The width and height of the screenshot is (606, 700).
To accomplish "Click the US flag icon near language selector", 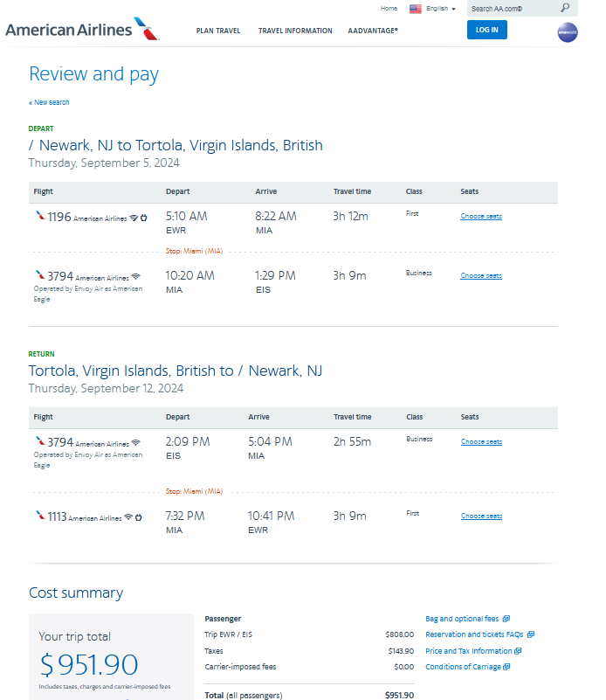I will 415,8.
